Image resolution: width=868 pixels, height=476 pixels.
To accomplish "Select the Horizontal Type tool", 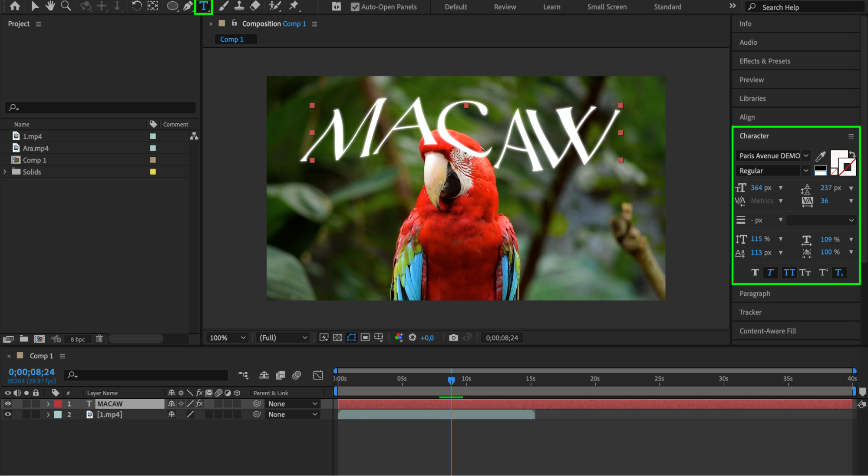I will 203,7.
